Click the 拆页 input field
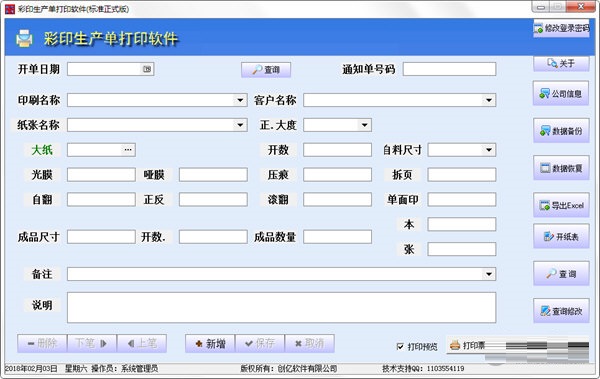 [461, 175]
